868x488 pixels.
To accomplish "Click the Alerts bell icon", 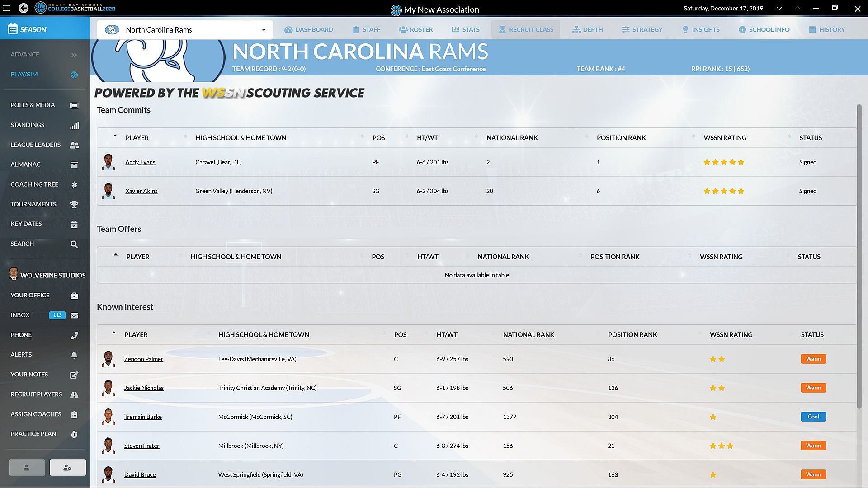I will [x=74, y=355].
